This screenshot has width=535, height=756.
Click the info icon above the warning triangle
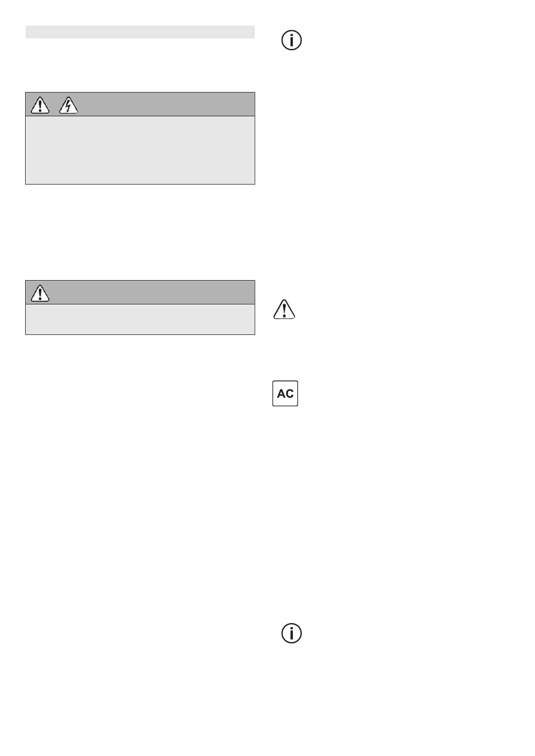(x=291, y=41)
